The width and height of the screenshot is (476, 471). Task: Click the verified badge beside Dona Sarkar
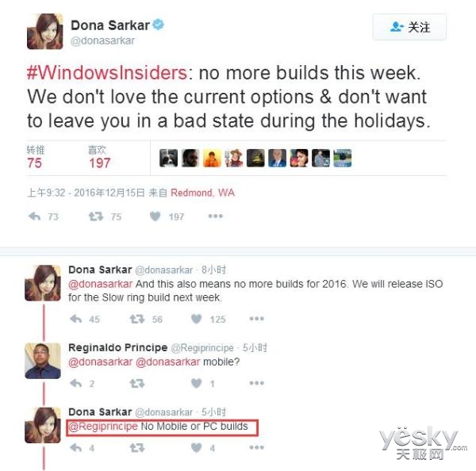coord(158,25)
